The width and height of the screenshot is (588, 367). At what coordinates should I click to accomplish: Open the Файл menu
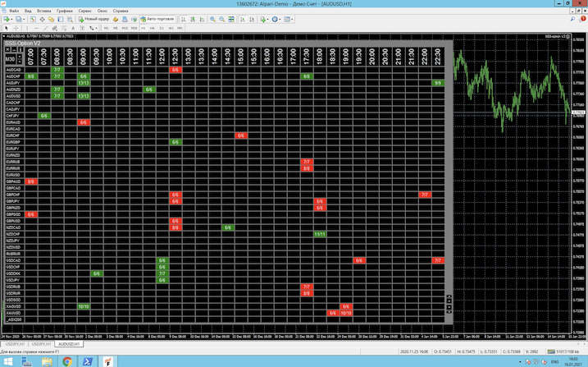pos(14,11)
